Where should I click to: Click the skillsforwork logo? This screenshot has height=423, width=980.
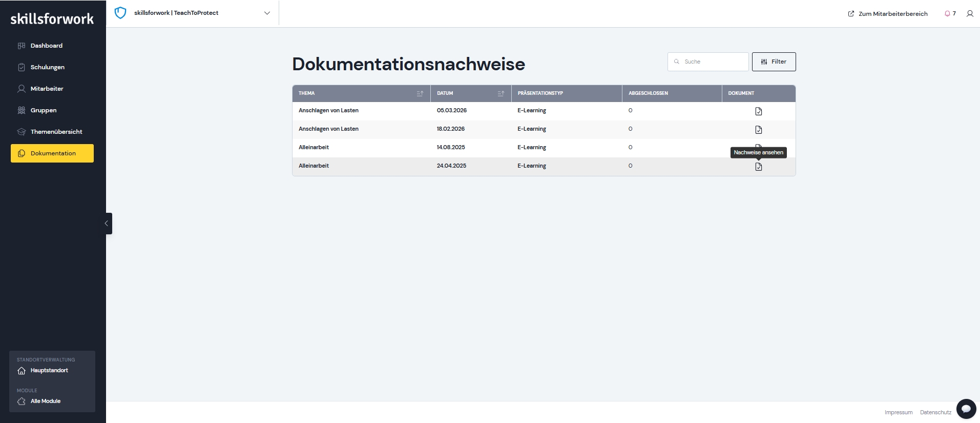[x=52, y=19]
